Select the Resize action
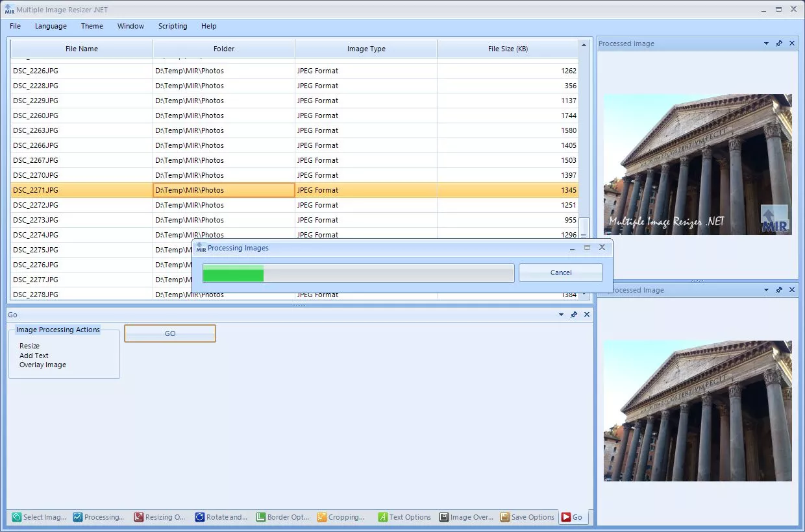805x532 pixels. coord(29,346)
